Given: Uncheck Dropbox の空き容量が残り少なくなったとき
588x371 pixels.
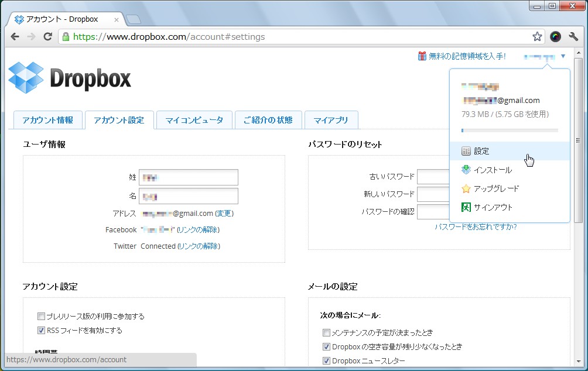Looking at the screenshot, I should coord(326,346).
